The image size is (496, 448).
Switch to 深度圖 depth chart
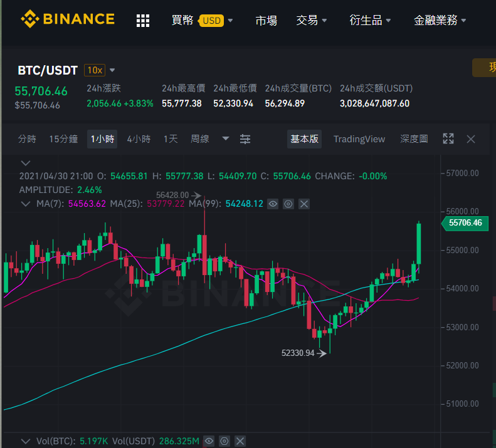point(414,139)
